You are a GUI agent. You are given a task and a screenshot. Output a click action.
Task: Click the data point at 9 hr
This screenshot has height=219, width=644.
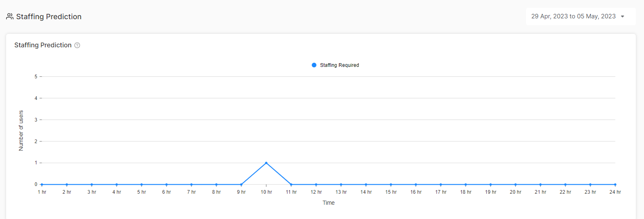241,185
